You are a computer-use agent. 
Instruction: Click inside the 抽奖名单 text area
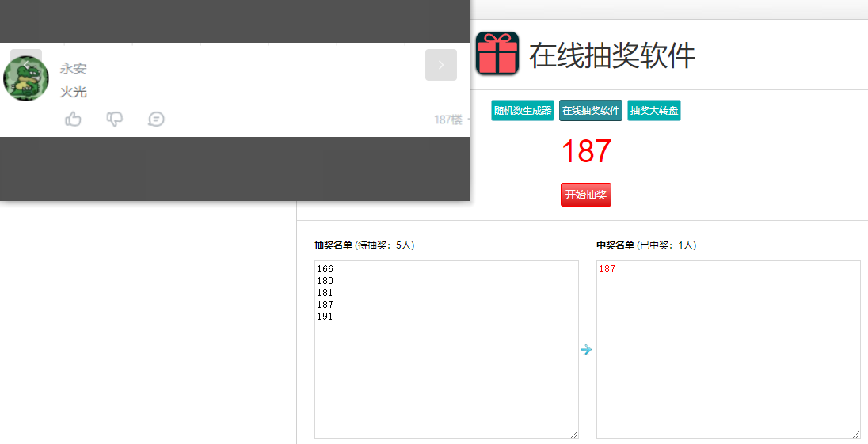447,350
